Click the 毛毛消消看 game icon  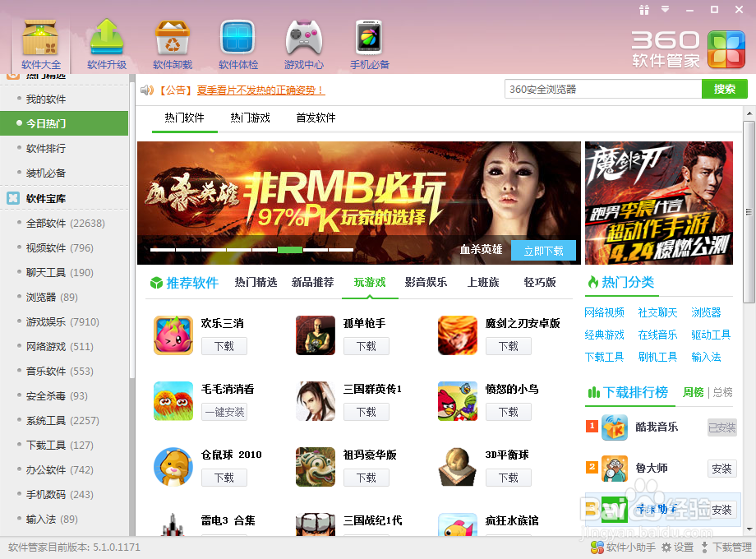click(173, 401)
